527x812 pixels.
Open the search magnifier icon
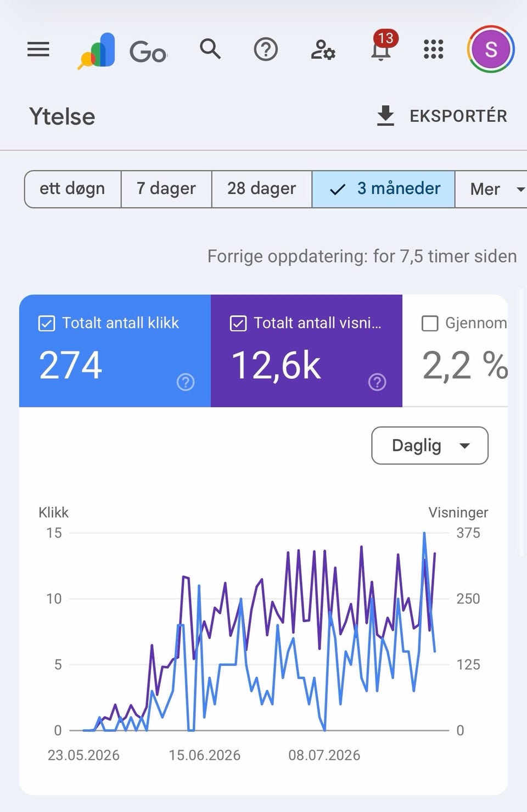[210, 49]
